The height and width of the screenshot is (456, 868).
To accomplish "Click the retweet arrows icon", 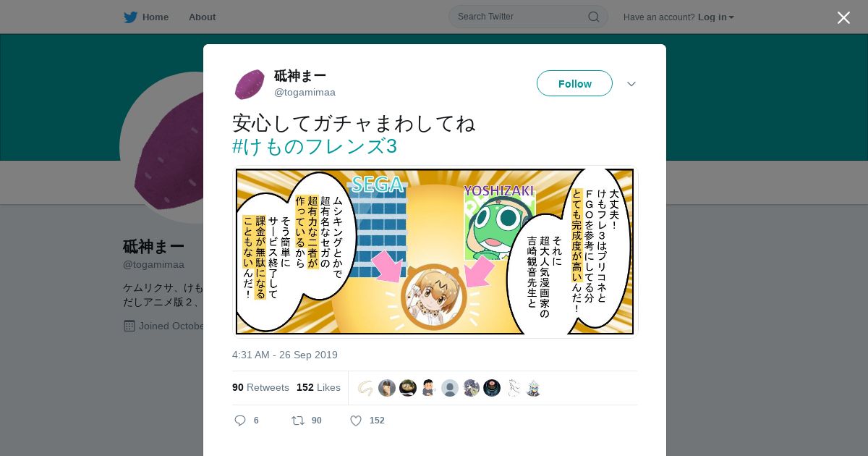I will [298, 421].
